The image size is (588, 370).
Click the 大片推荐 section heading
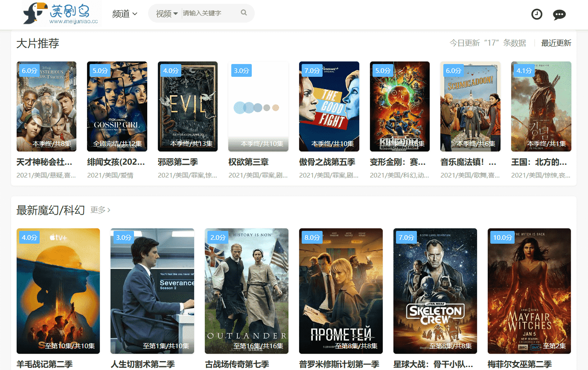point(38,43)
